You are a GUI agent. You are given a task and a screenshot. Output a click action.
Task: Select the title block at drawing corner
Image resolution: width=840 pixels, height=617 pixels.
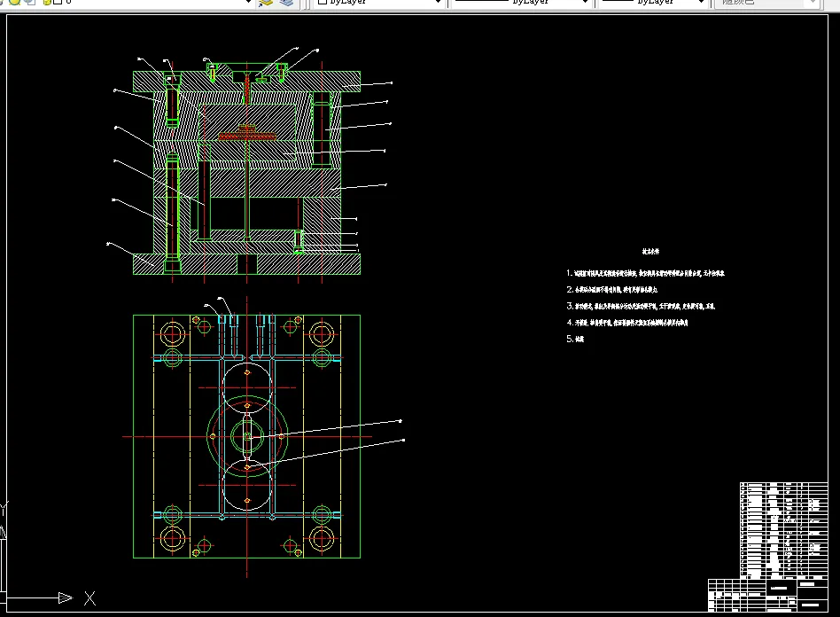pyautogui.click(x=767, y=595)
